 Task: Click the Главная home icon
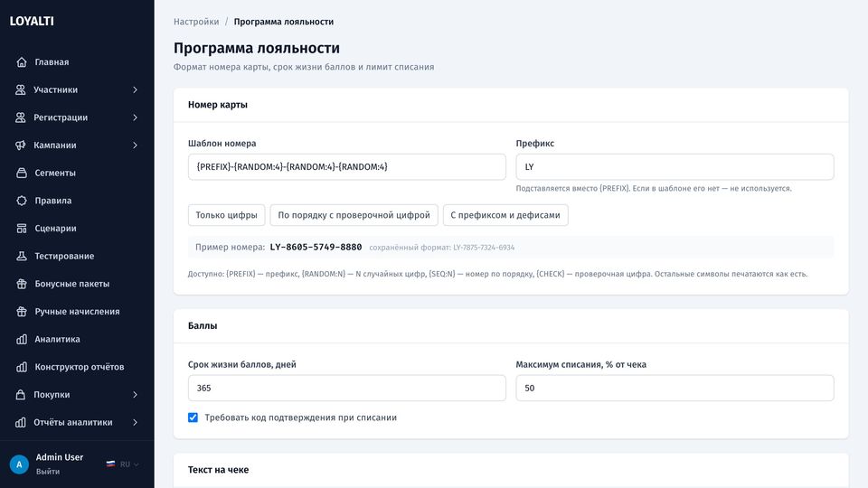click(22, 62)
